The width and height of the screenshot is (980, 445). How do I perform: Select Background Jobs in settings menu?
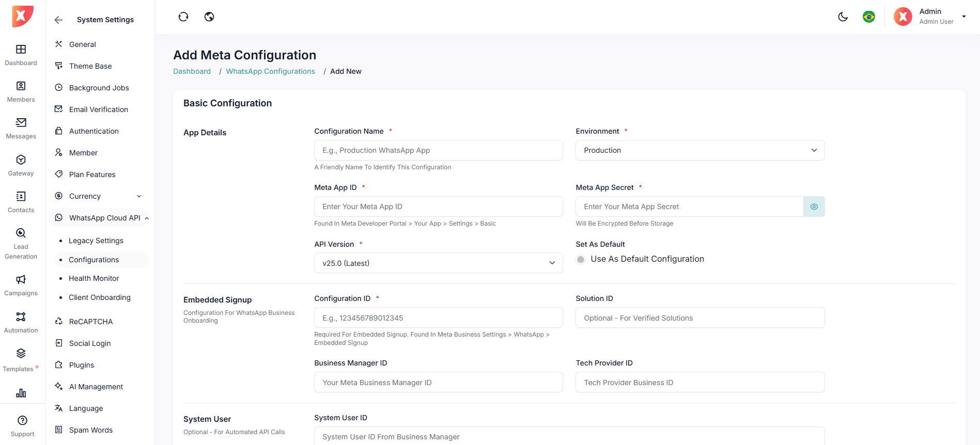99,88
